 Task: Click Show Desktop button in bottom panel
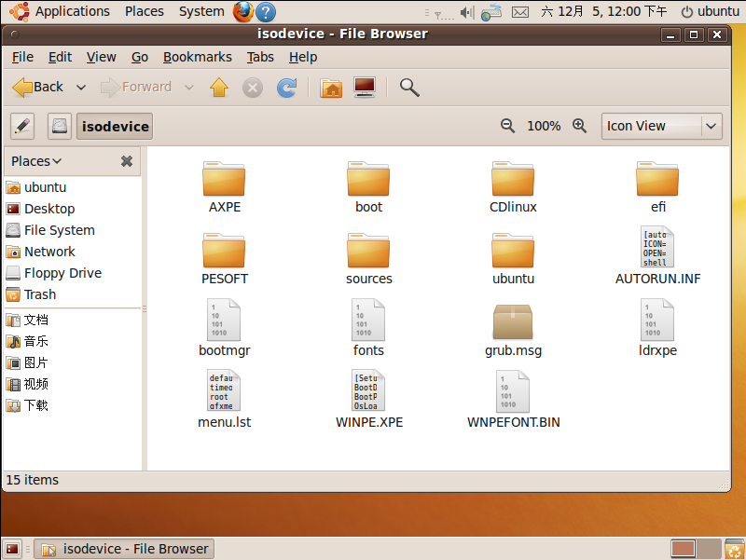pos(12,549)
